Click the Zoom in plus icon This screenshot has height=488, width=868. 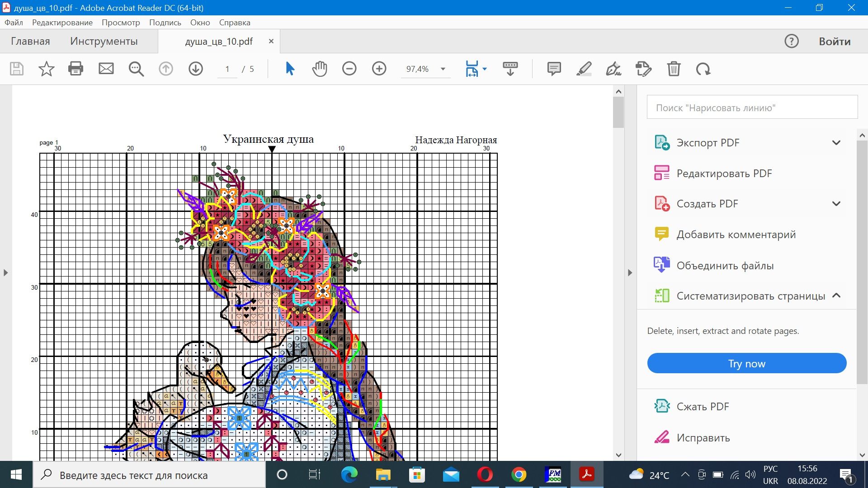pos(379,69)
